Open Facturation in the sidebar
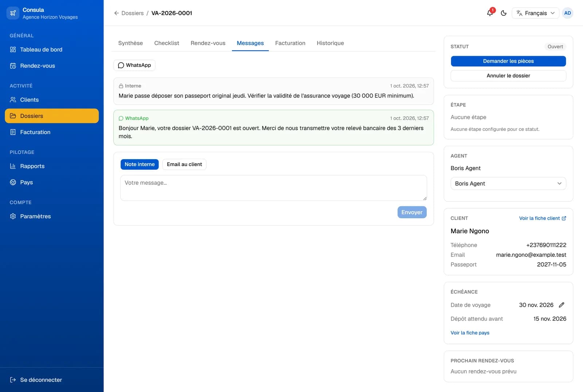Image resolution: width=583 pixels, height=392 pixels. point(52,132)
